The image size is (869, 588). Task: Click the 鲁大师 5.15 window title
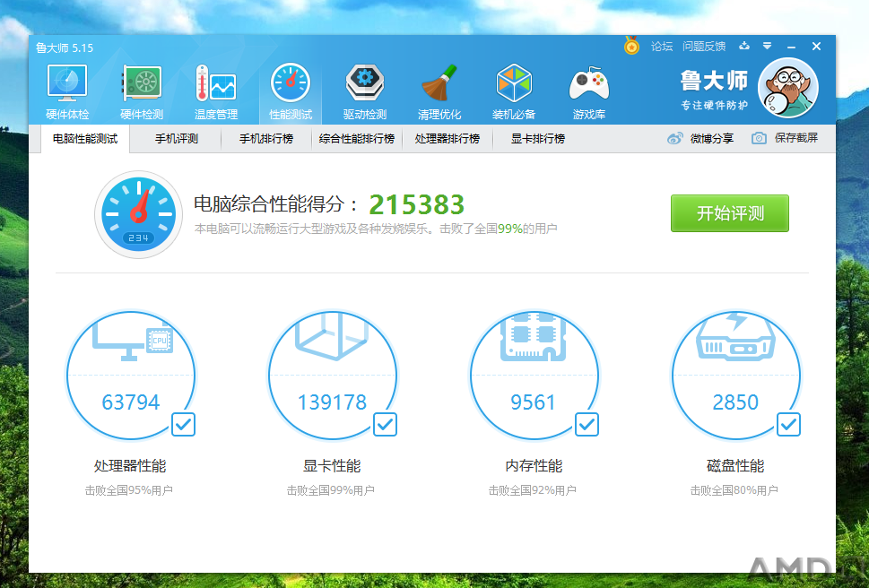click(65, 48)
